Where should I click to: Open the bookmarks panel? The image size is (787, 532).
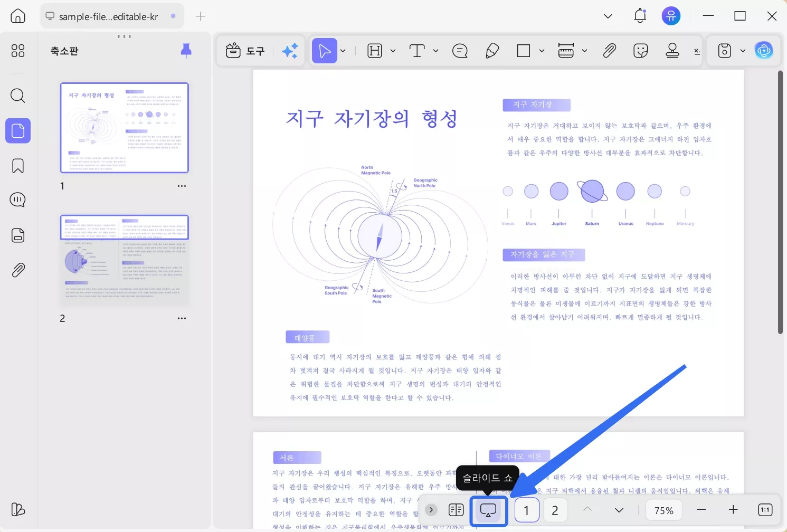click(x=18, y=166)
